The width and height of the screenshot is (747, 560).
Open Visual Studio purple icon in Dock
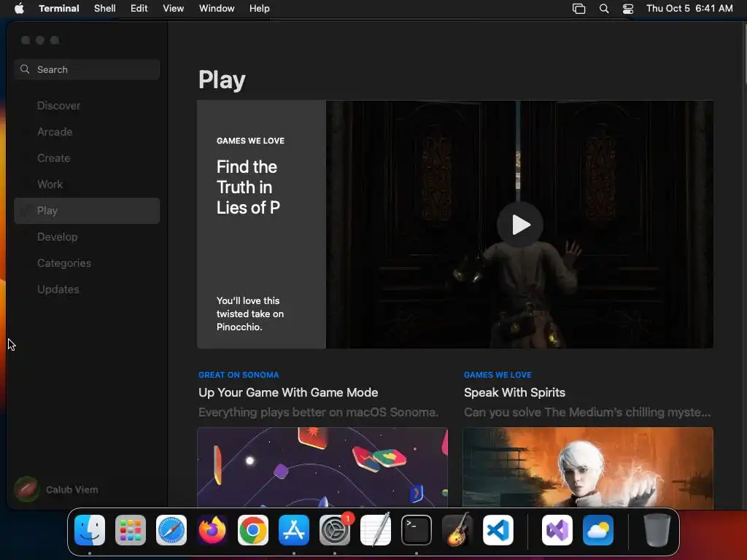tap(557, 530)
